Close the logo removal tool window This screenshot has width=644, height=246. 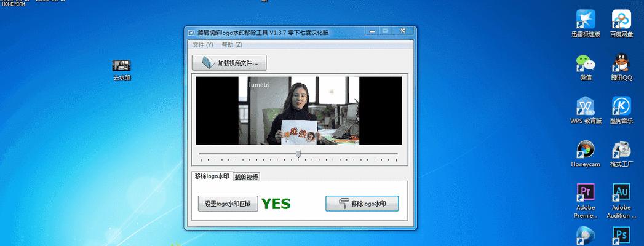[x=402, y=31]
